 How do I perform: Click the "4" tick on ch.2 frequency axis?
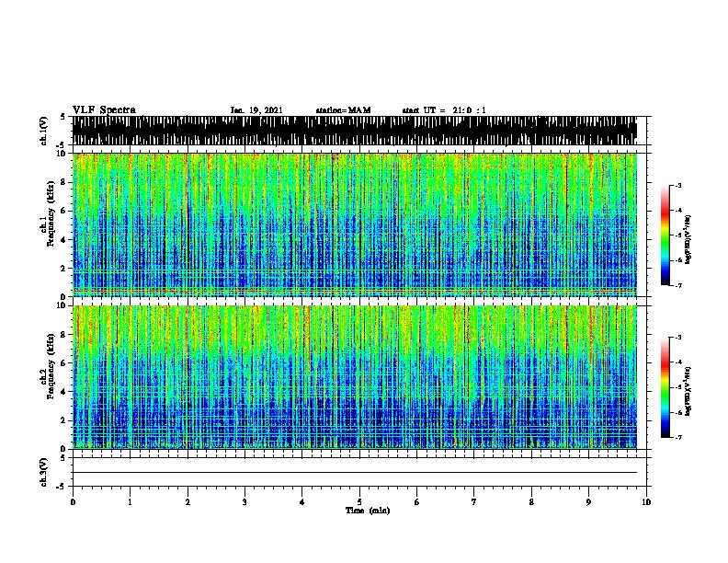[x=64, y=392]
